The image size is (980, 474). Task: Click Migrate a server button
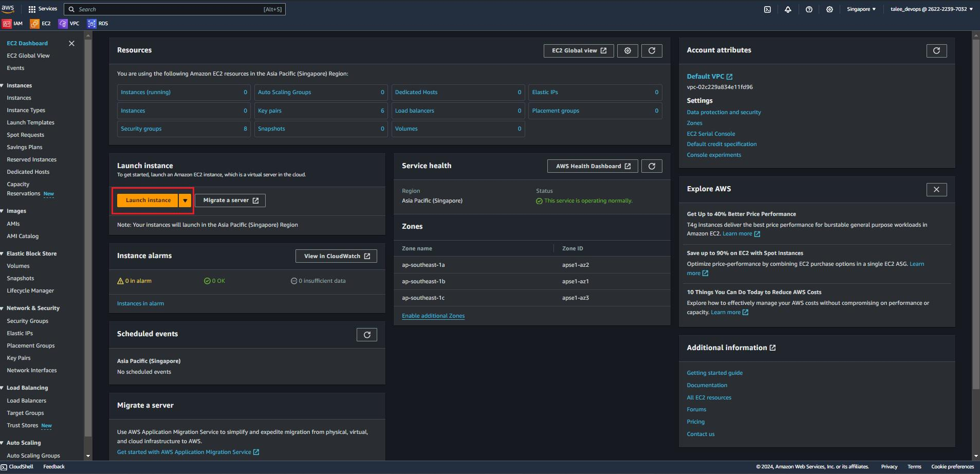[230, 200]
